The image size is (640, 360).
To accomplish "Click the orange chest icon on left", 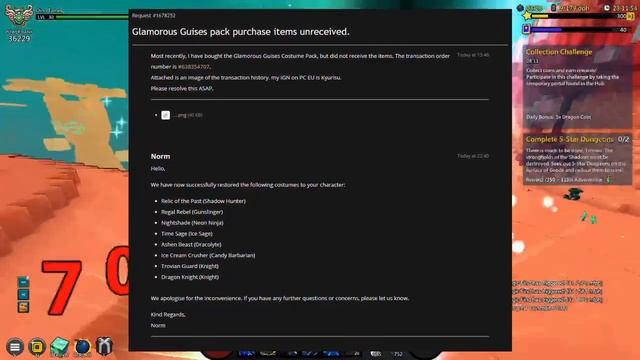I will tap(23, 307).
